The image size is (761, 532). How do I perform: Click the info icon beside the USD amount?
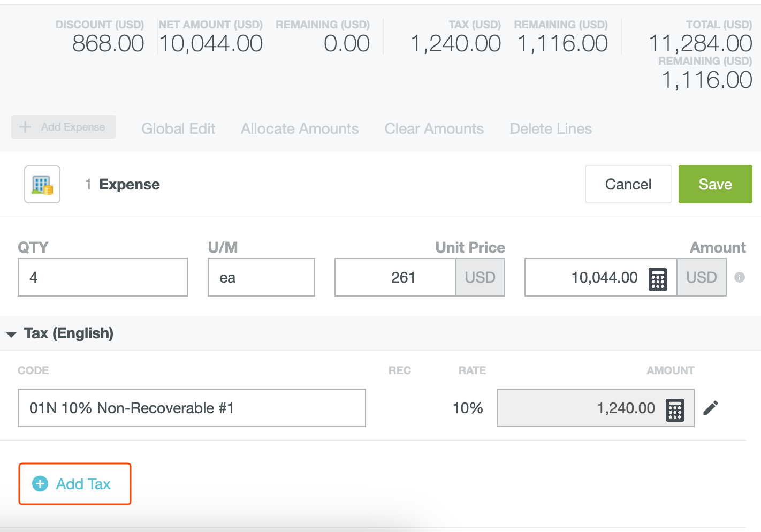(x=740, y=277)
